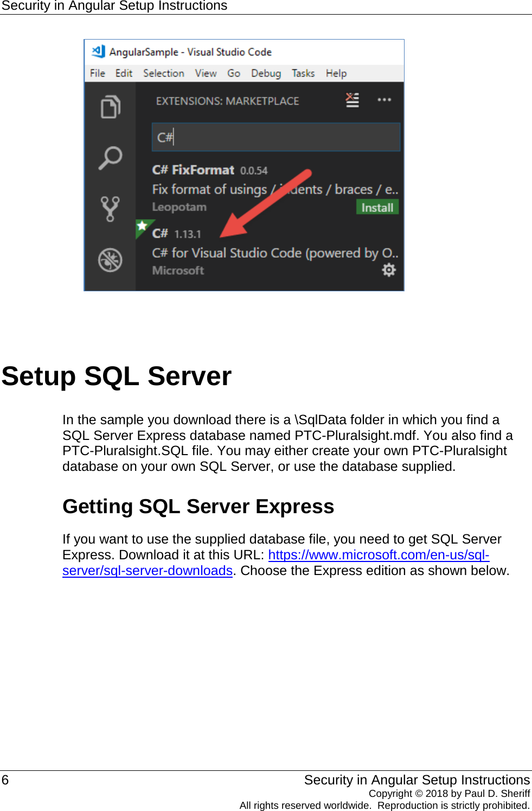532x811 pixels.
Task: Open the File menu
Action: click(97, 73)
